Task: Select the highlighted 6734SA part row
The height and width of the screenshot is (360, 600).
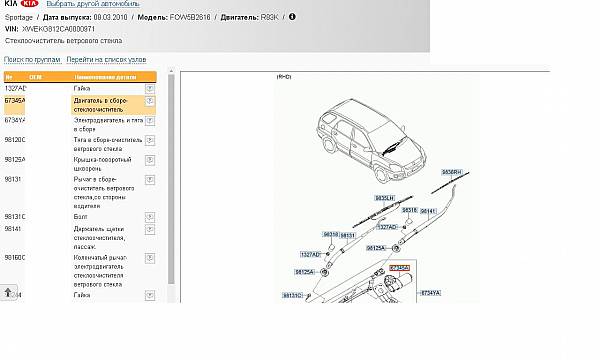Action: click(x=80, y=105)
